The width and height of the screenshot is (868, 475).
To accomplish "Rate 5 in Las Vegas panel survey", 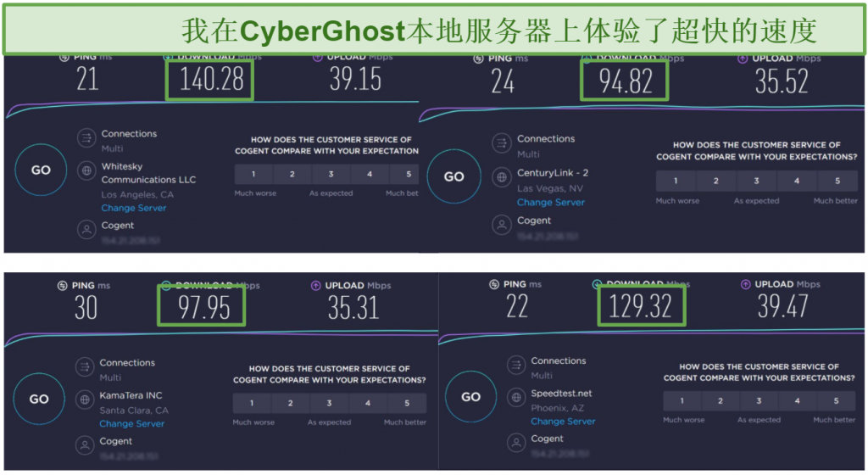I will tap(837, 181).
